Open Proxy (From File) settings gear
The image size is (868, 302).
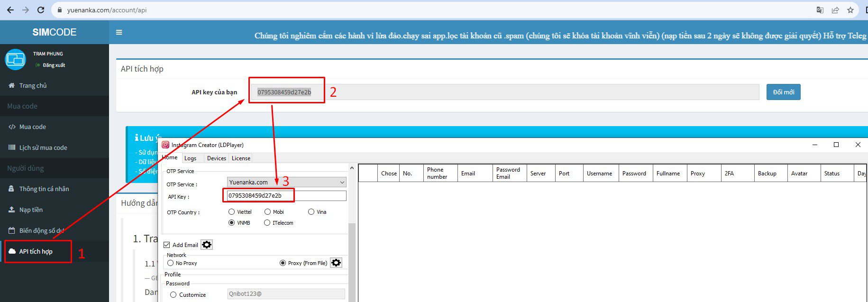(x=336, y=263)
